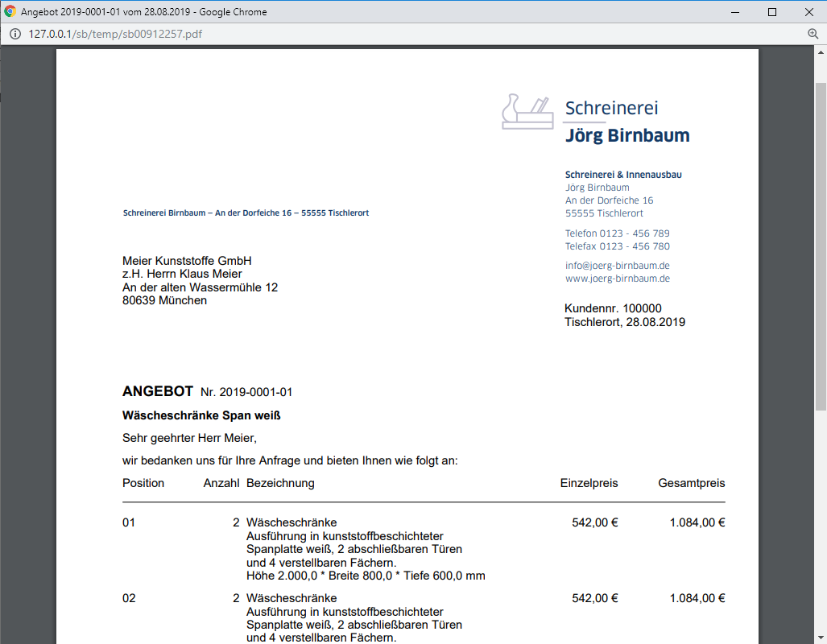This screenshot has height=644, width=827.
Task: Click the wood plane logo icon
Action: pos(527,112)
